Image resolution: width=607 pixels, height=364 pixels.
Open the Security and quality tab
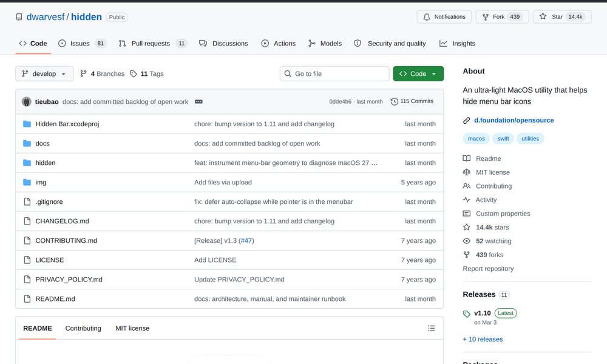coord(390,43)
